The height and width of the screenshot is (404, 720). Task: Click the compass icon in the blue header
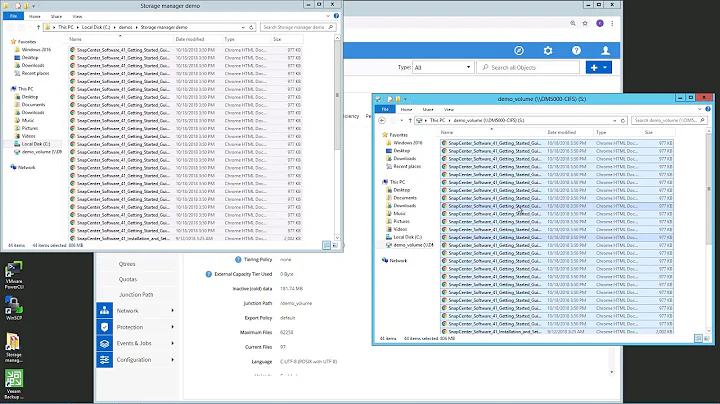[x=519, y=50]
